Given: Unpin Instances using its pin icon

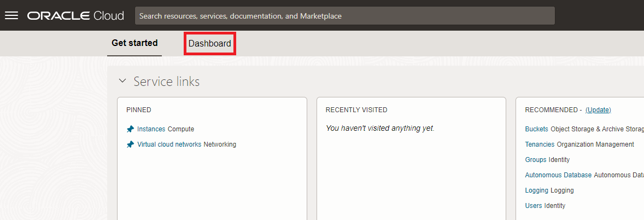Looking at the screenshot, I should point(130,129).
